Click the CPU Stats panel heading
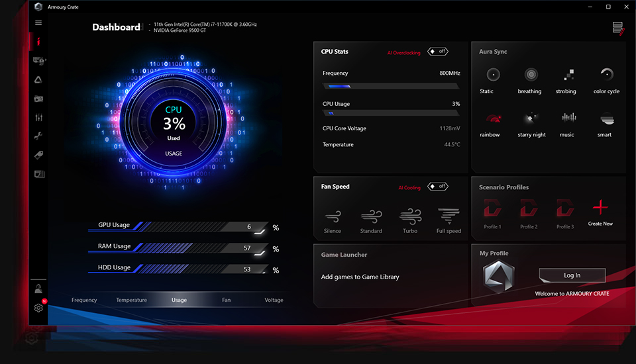Image resolution: width=636 pixels, height=364 pixels. coord(335,52)
